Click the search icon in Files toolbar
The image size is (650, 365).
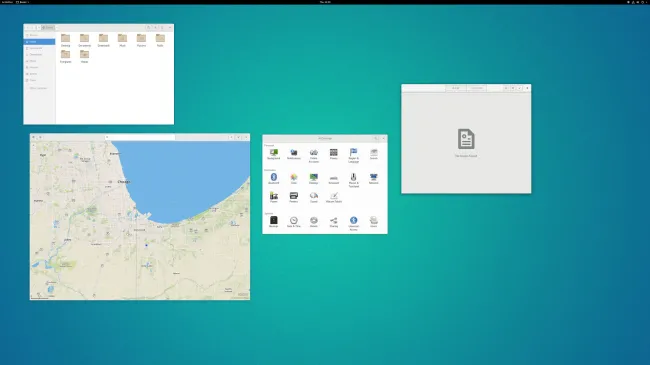tap(148, 27)
